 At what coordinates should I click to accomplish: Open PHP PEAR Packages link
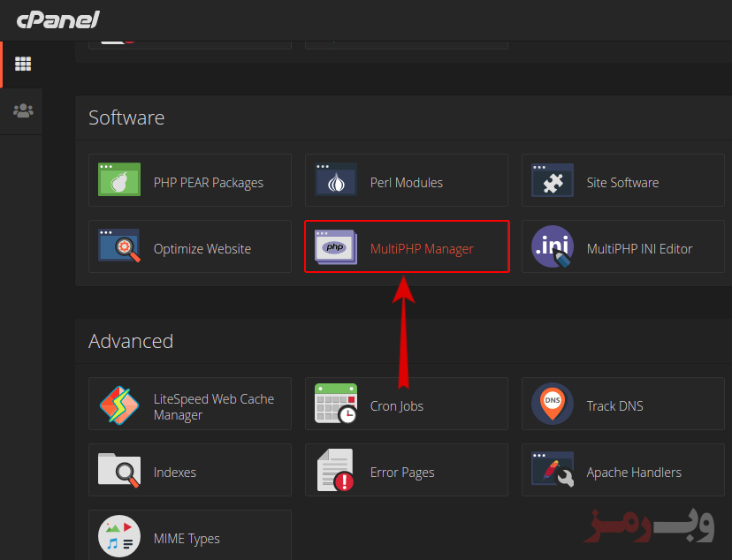[x=209, y=183]
